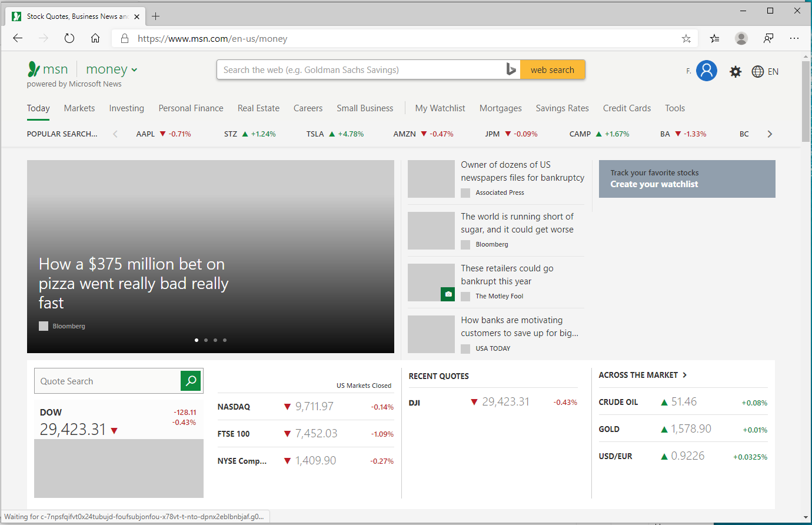Open AAPL ticker quote
Screen dimensions: 812x525
(x=164, y=134)
